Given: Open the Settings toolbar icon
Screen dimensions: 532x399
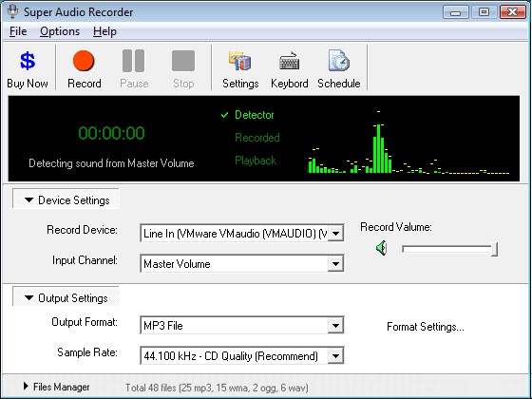Looking at the screenshot, I should (x=239, y=61).
